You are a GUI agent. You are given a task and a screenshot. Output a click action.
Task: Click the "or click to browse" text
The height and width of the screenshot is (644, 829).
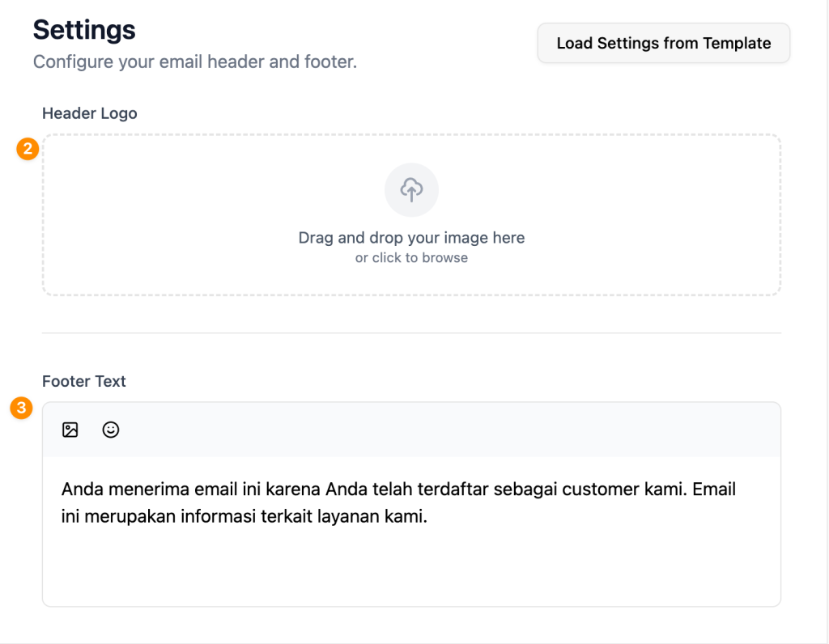click(411, 258)
